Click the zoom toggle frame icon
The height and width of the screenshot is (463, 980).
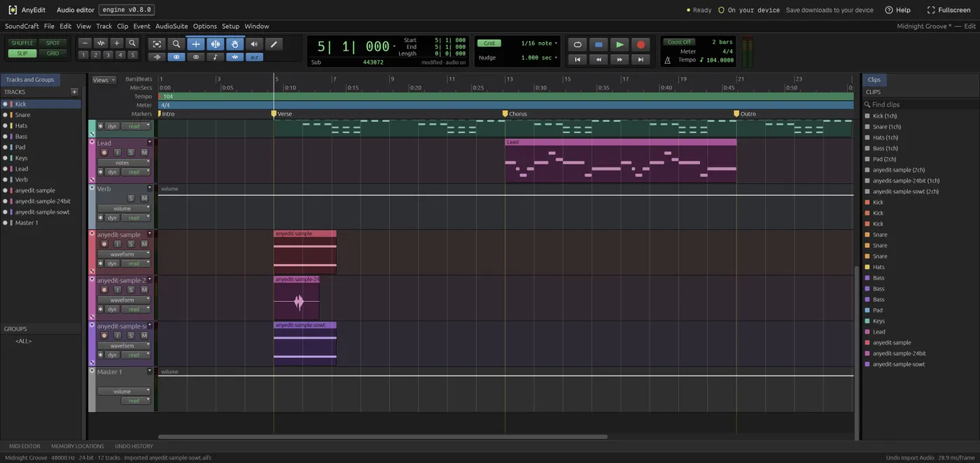click(x=157, y=44)
